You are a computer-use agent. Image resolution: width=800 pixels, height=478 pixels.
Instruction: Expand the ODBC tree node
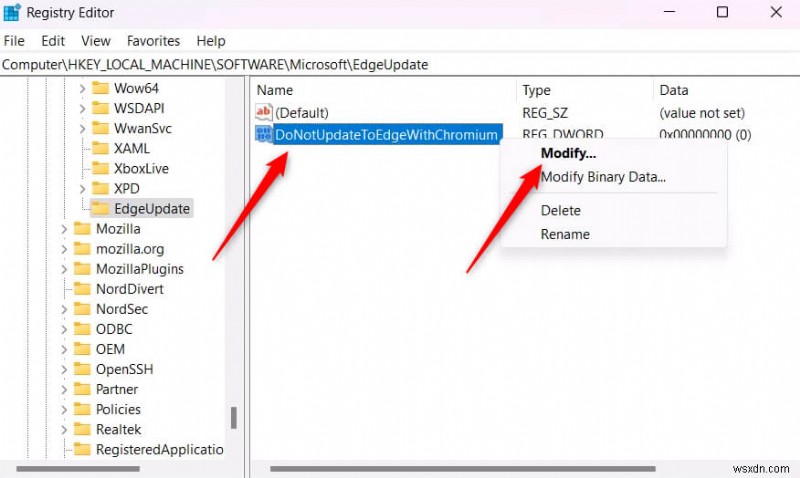click(64, 330)
